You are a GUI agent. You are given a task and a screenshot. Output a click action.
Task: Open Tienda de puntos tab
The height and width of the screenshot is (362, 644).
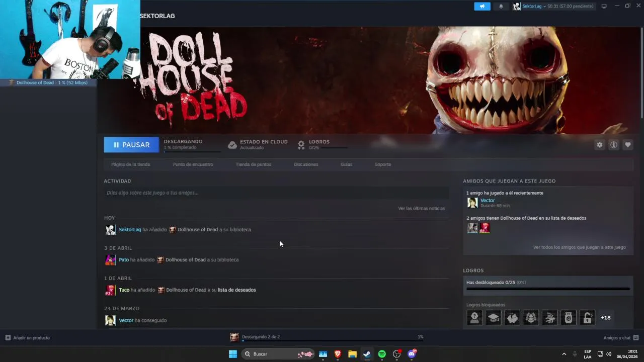pyautogui.click(x=253, y=164)
